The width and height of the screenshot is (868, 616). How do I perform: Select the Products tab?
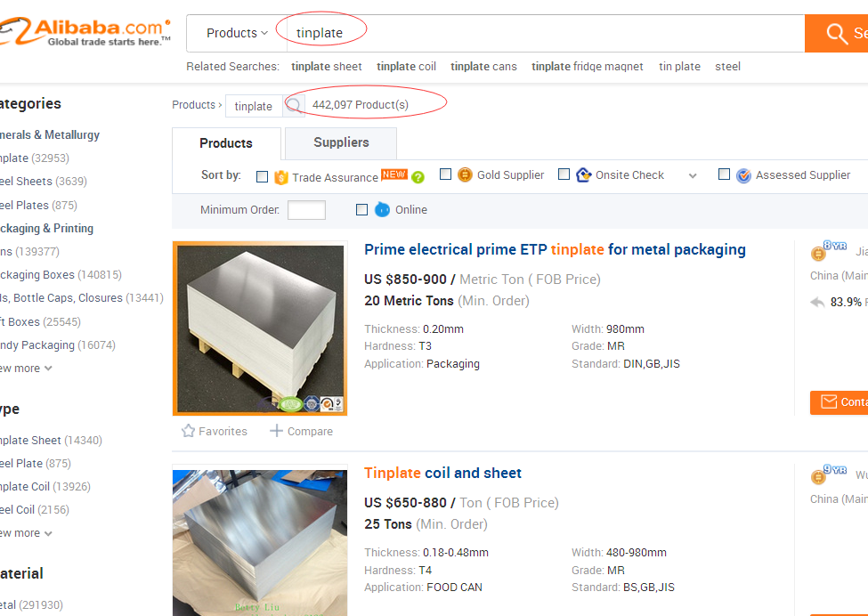pos(226,143)
